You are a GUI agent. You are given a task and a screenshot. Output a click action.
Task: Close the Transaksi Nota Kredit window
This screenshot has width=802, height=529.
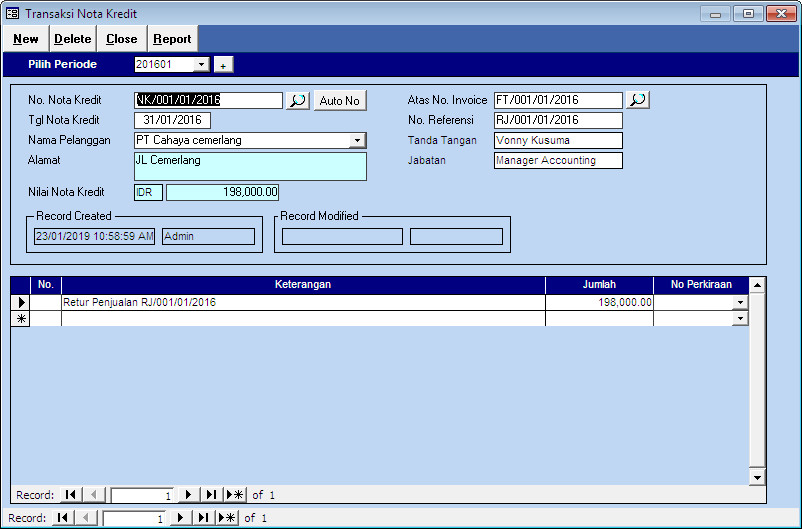(x=782, y=14)
